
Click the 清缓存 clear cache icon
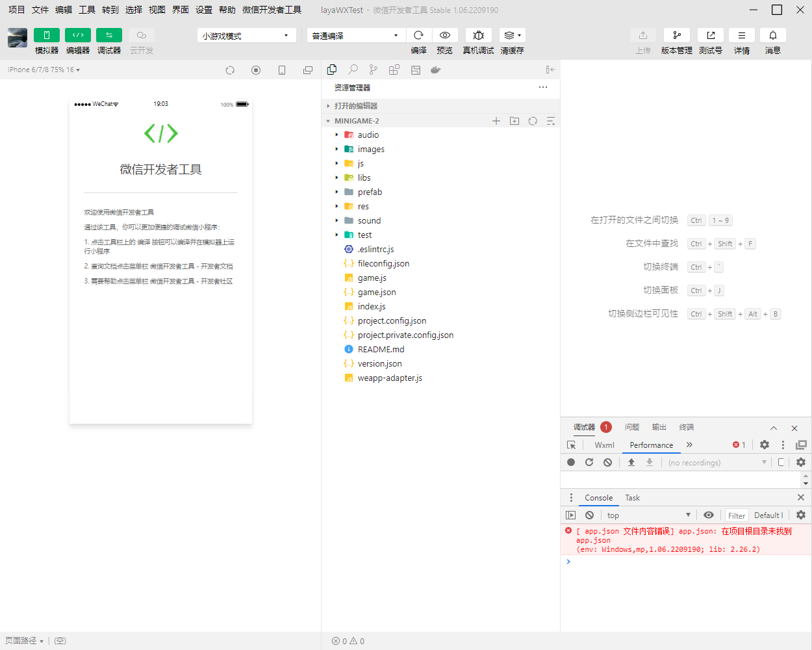(513, 35)
